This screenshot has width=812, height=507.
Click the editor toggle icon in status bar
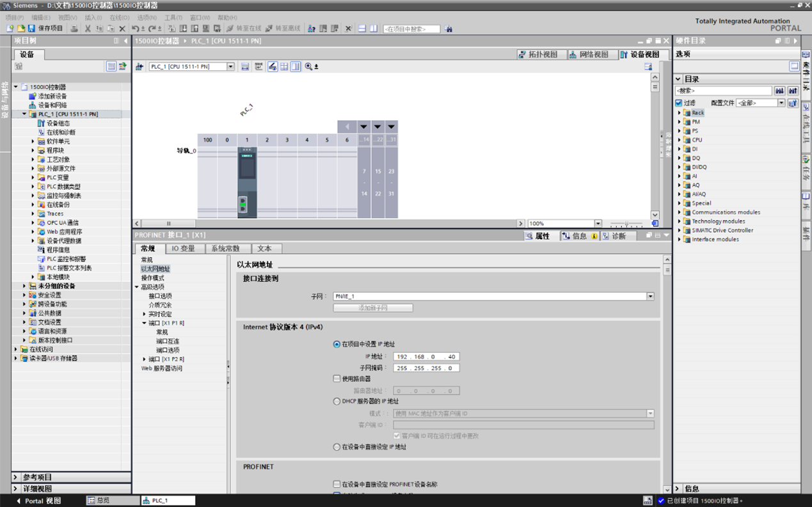click(648, 501)
